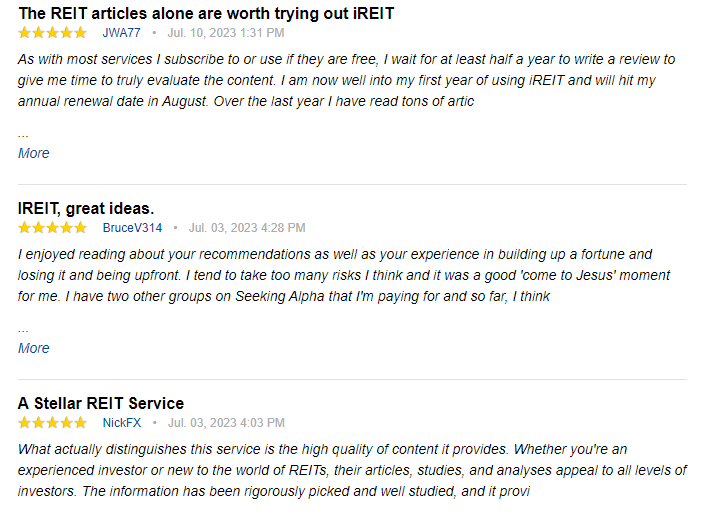Click the ellipsis above JWA77's More link
717x524 pixels.
point(23,133)
